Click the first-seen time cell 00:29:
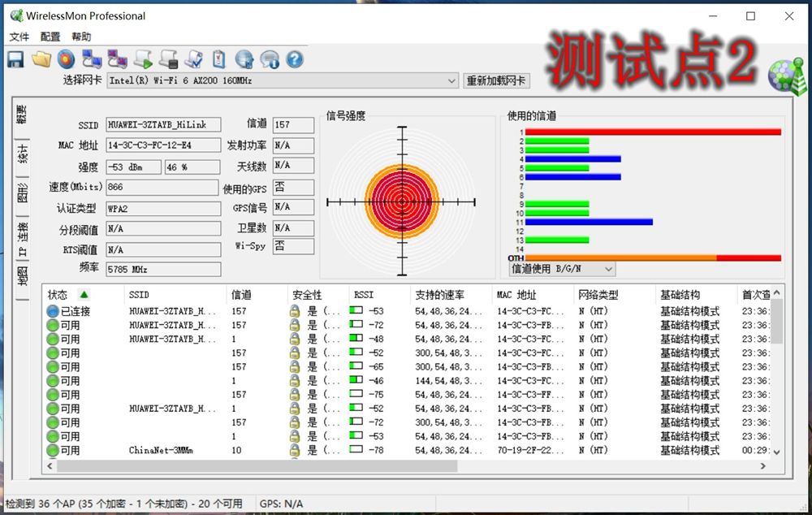 (756, 450)
